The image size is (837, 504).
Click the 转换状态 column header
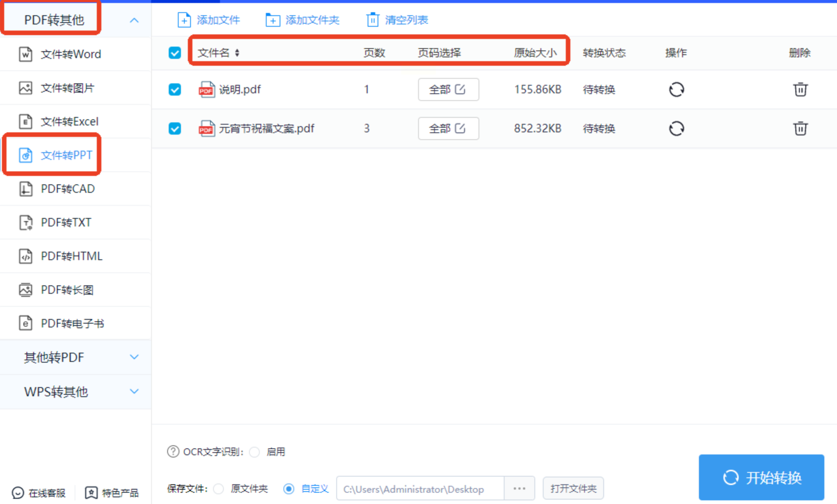[x=604, y=53]
